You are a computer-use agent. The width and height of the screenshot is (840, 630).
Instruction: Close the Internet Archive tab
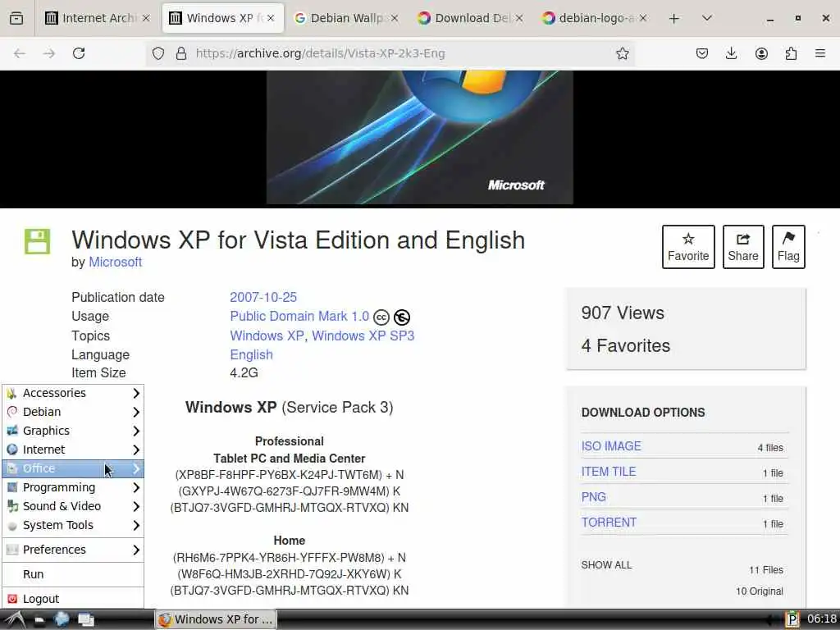[146, 18]
